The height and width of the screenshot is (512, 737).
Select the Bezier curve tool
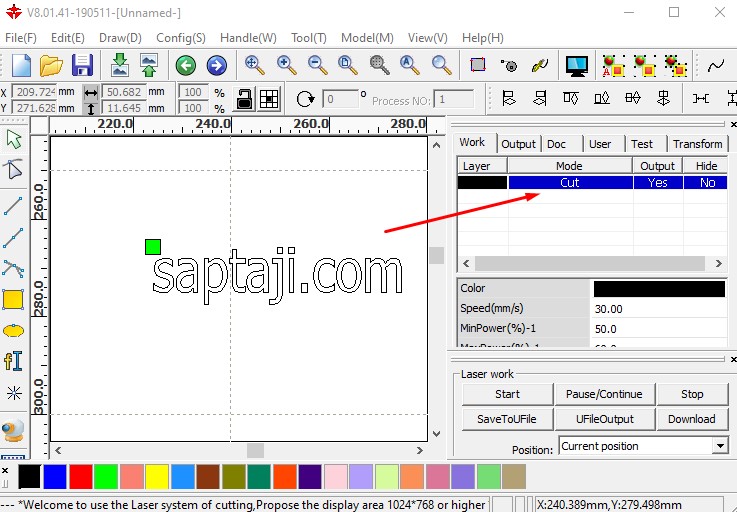pos(13,269)
